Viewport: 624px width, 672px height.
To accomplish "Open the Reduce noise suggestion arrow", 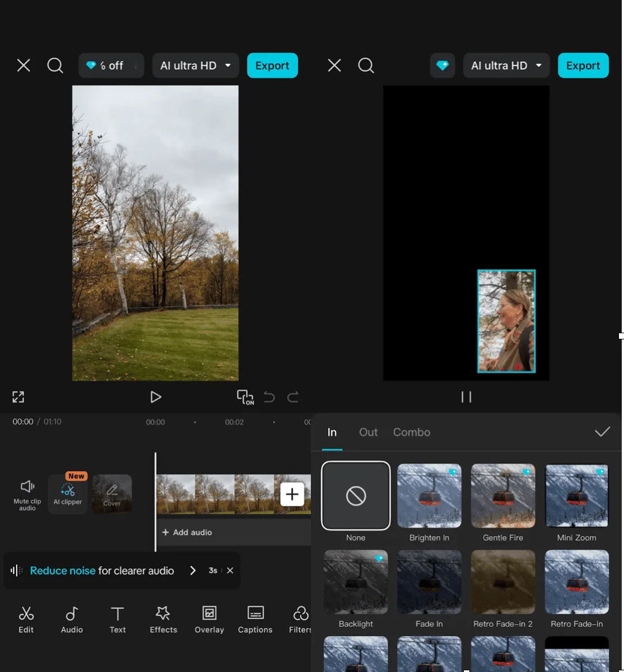I will 193,571.
